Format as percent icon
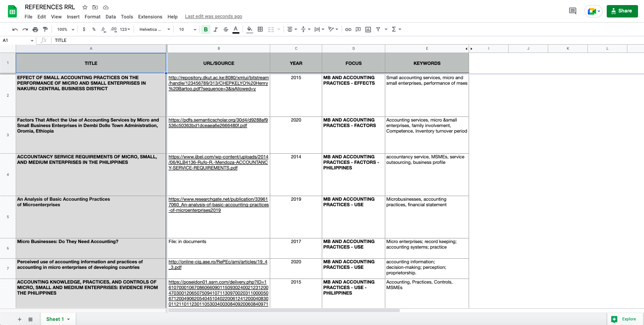644x325 pixels. (94, 29)
